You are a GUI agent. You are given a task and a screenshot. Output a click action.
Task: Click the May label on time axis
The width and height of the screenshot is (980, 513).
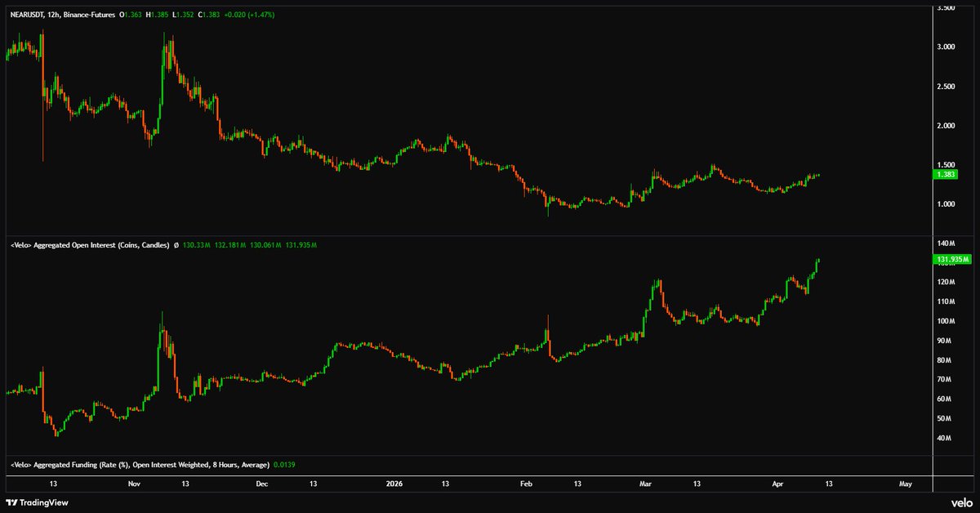tap(905, 484)
